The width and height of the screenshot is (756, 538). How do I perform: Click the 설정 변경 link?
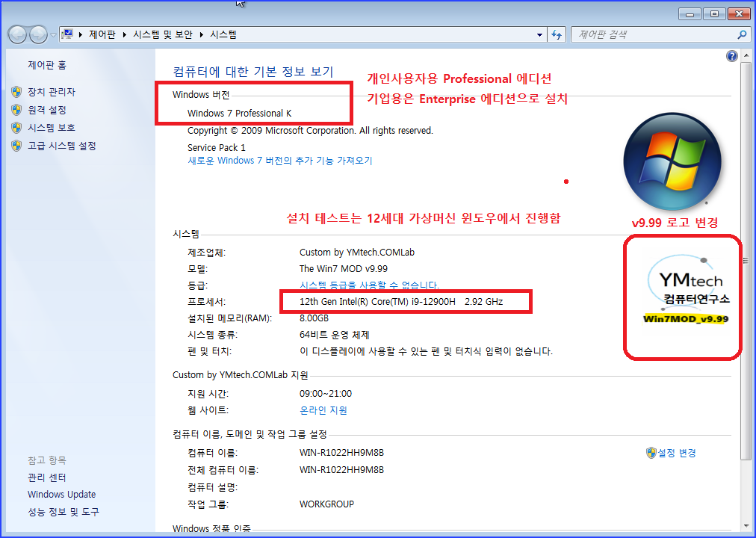tap(677, 453)
